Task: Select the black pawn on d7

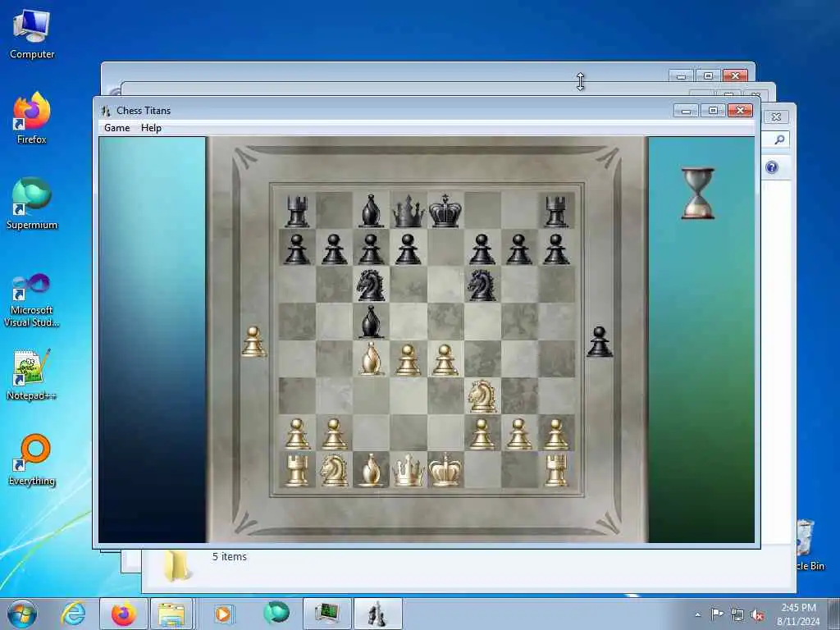Action: coord(408,249)
